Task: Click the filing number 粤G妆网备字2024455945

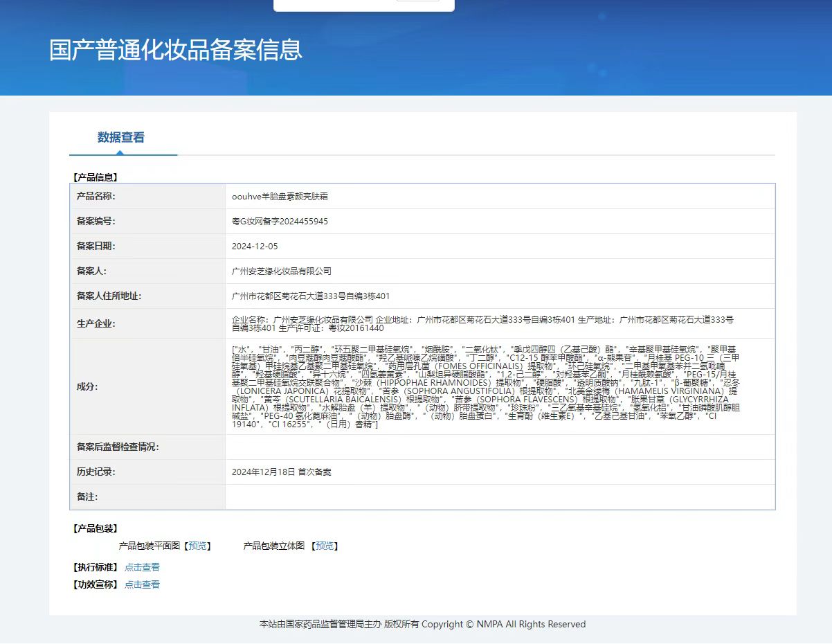Action: 280,222
